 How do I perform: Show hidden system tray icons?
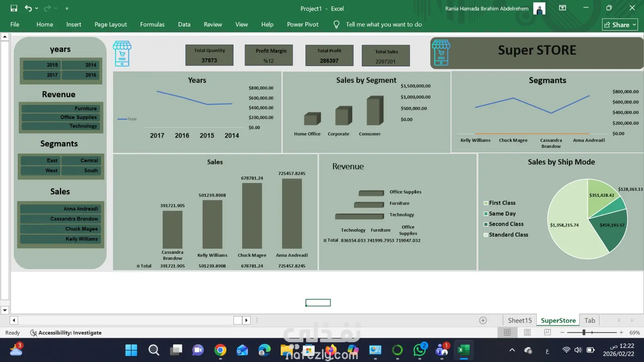[x=512, y=350]
